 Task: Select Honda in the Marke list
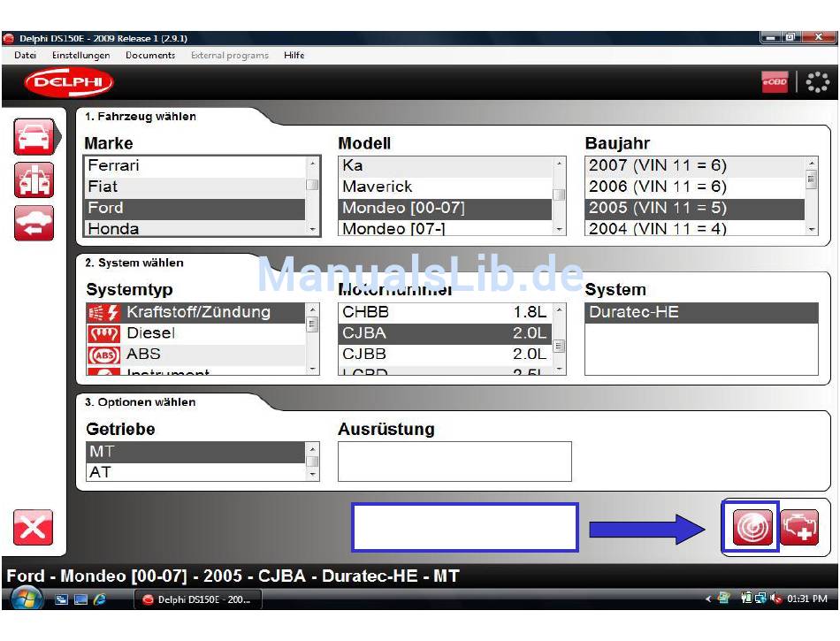click(x=195, y=228)
